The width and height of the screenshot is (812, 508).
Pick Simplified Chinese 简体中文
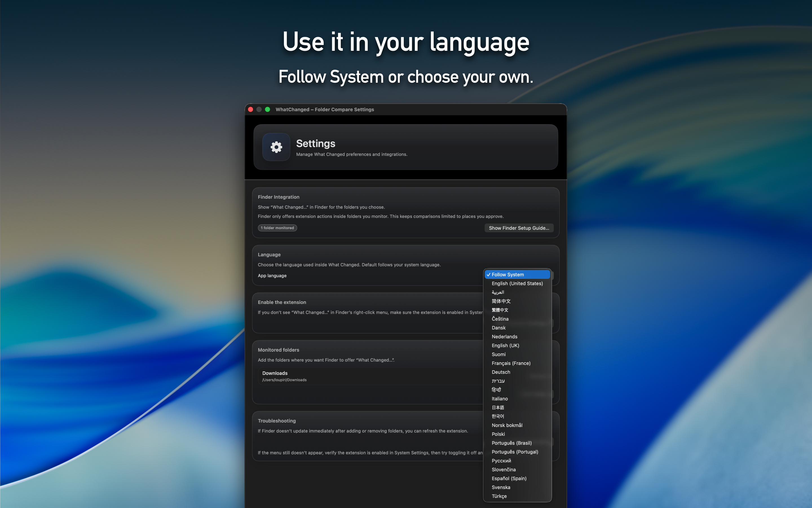(517, 301)
